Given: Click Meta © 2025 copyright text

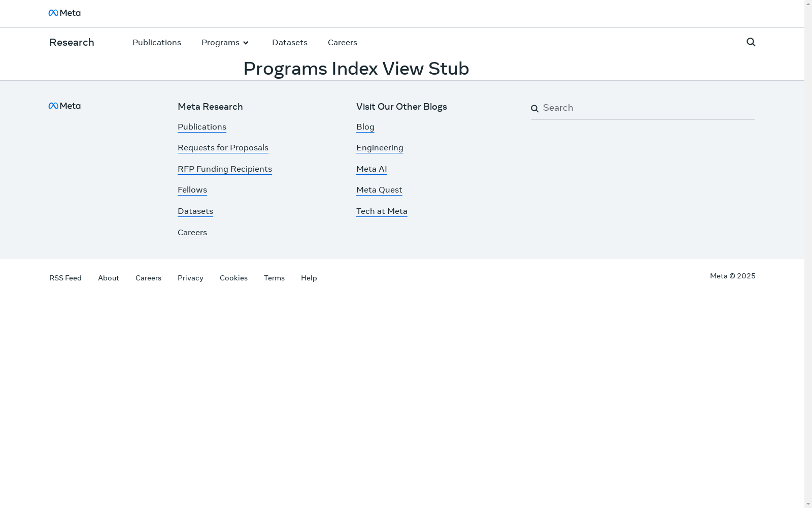Looking at the screenshot, I should click(733, 276).
